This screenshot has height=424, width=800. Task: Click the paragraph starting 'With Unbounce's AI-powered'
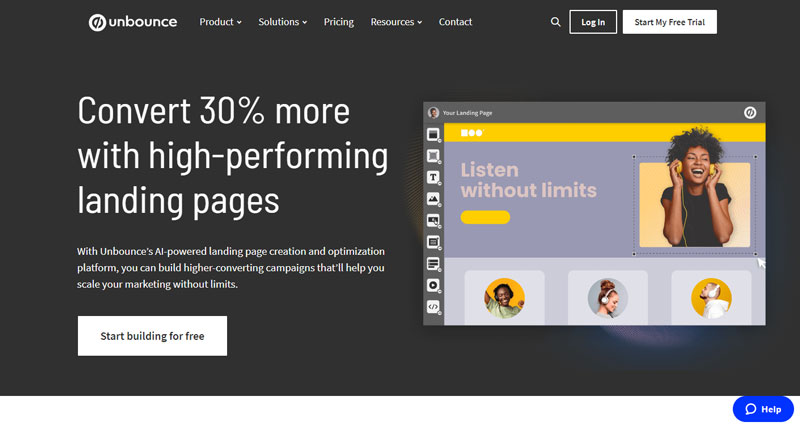(x=231, y=267)
